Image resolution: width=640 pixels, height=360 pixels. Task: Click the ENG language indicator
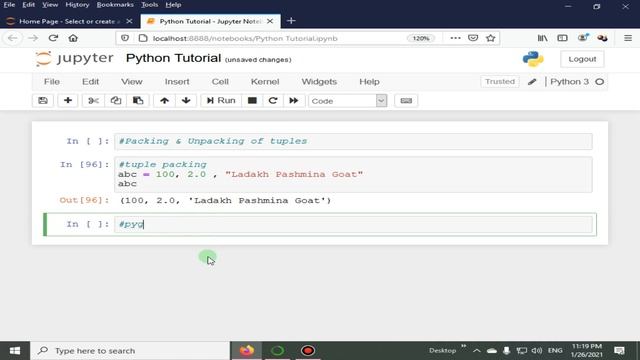point(555,351)
